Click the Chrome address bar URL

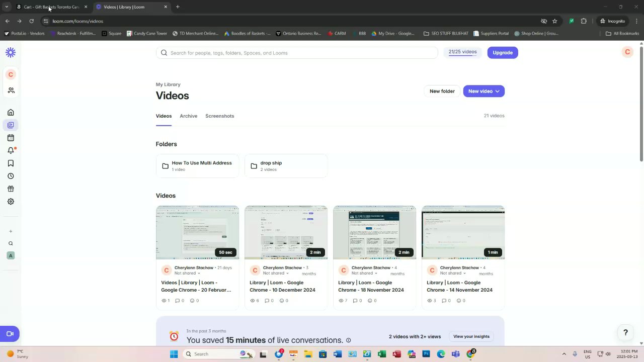(x=78, y=21)
